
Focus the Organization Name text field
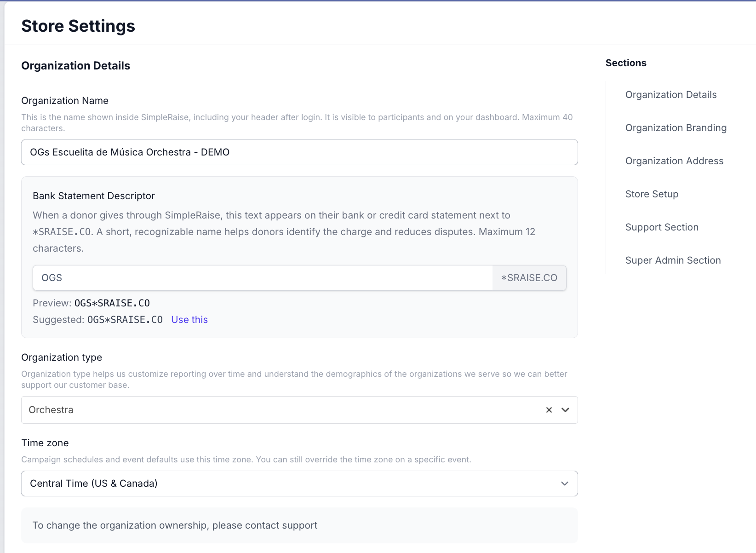(x=299, y=152)
